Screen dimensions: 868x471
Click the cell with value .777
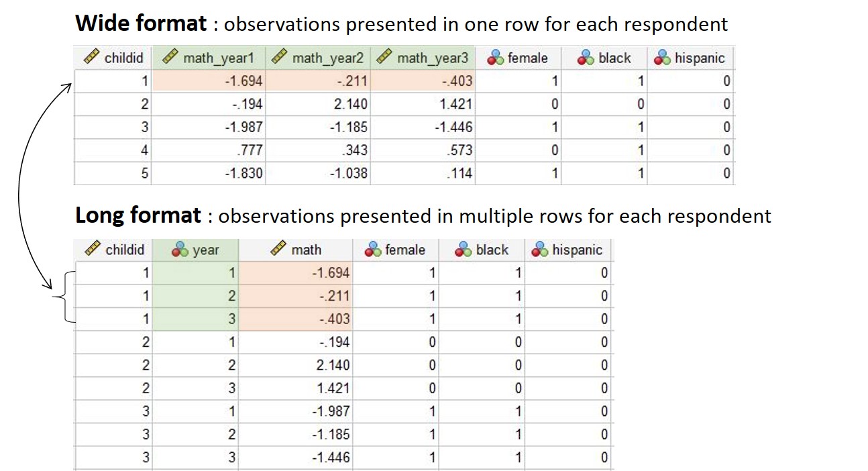[209, 150]
